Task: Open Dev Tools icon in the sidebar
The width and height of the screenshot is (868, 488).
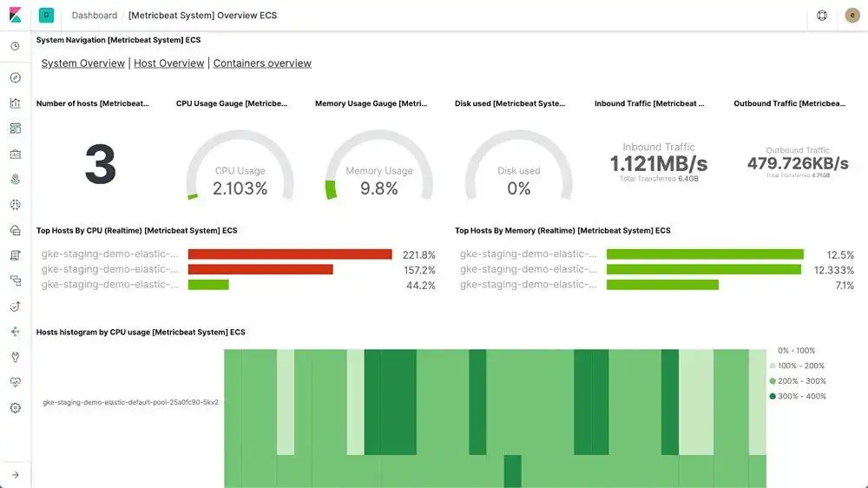Action: pos(15,357)
